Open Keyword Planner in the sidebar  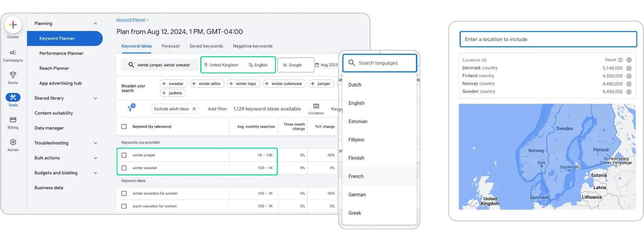pyautogui.click(x=65, y=38)
